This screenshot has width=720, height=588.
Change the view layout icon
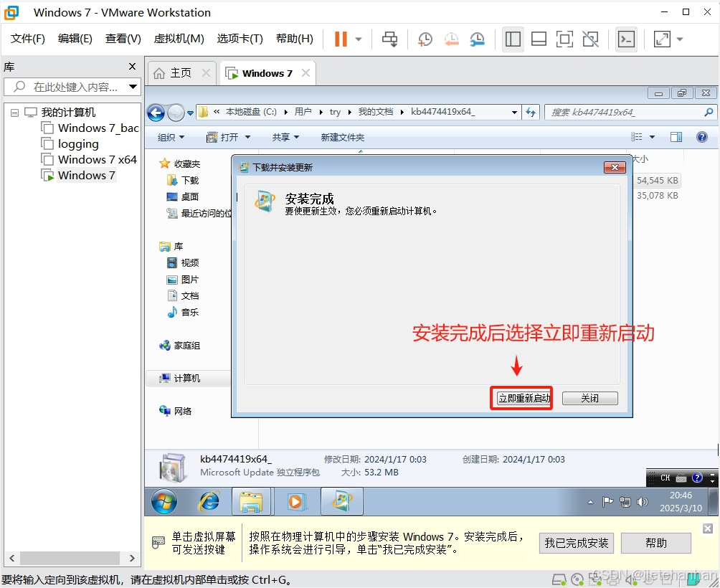636,137
